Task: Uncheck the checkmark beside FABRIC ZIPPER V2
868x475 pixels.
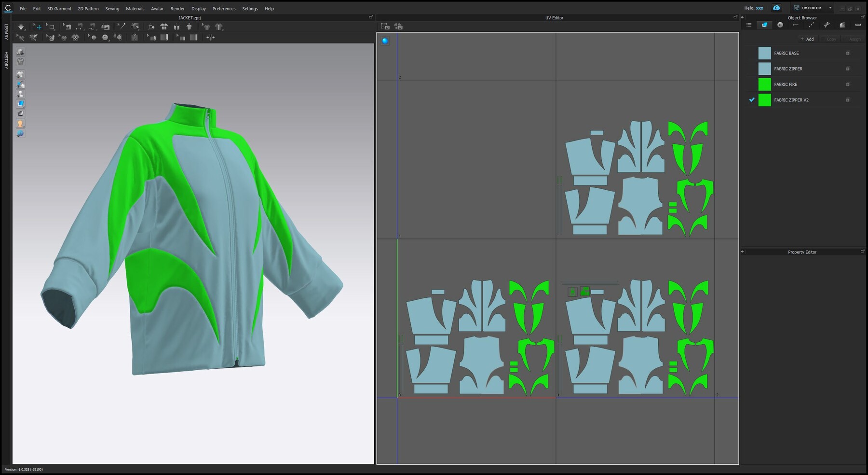Action: [752, 100]
